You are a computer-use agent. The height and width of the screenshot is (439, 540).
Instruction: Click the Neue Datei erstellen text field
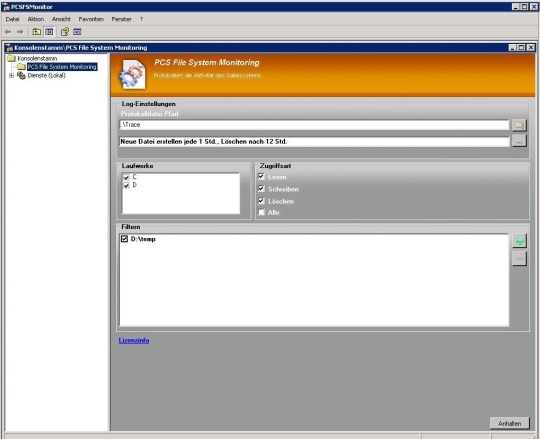(x=314, y=142)
